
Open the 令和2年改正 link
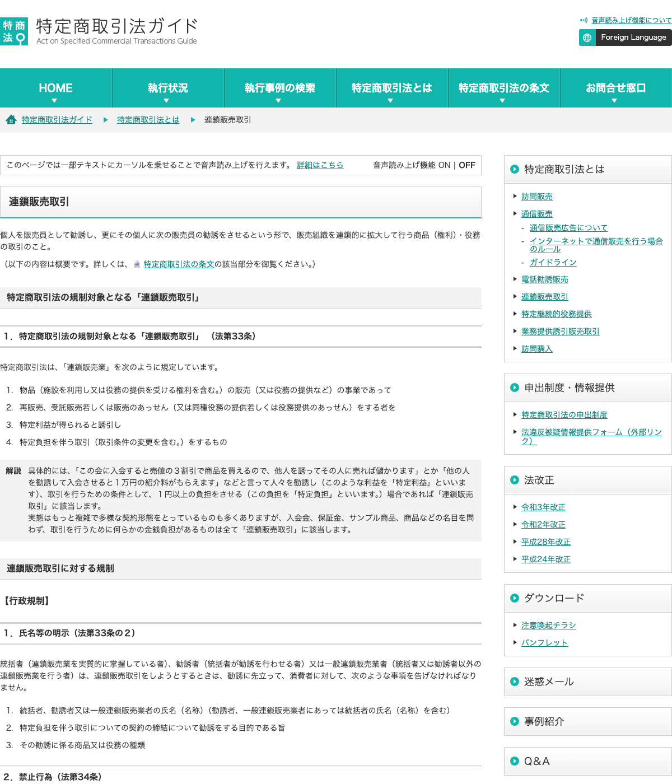[543, 525]
